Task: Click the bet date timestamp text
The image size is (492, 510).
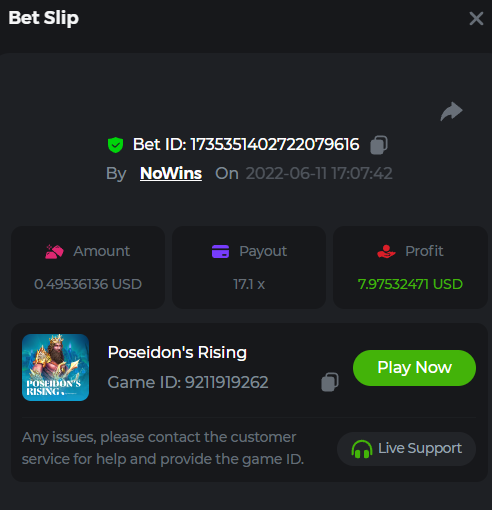Action: click(x=319, y=173)
